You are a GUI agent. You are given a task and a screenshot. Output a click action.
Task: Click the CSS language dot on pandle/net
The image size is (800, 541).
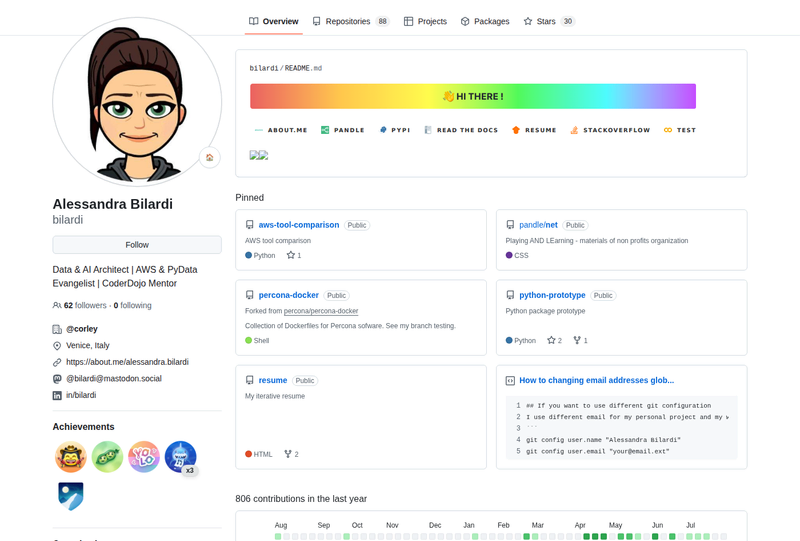point(509,255)
